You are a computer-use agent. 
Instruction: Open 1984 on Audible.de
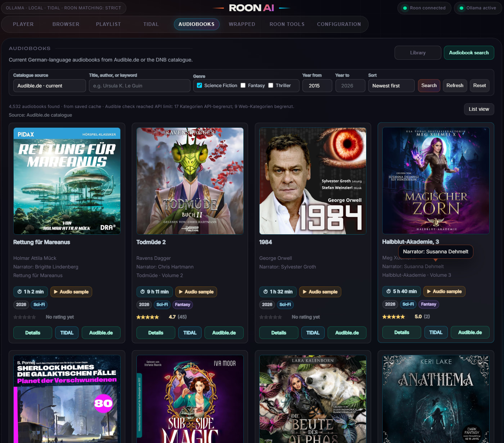click(347, 333)
